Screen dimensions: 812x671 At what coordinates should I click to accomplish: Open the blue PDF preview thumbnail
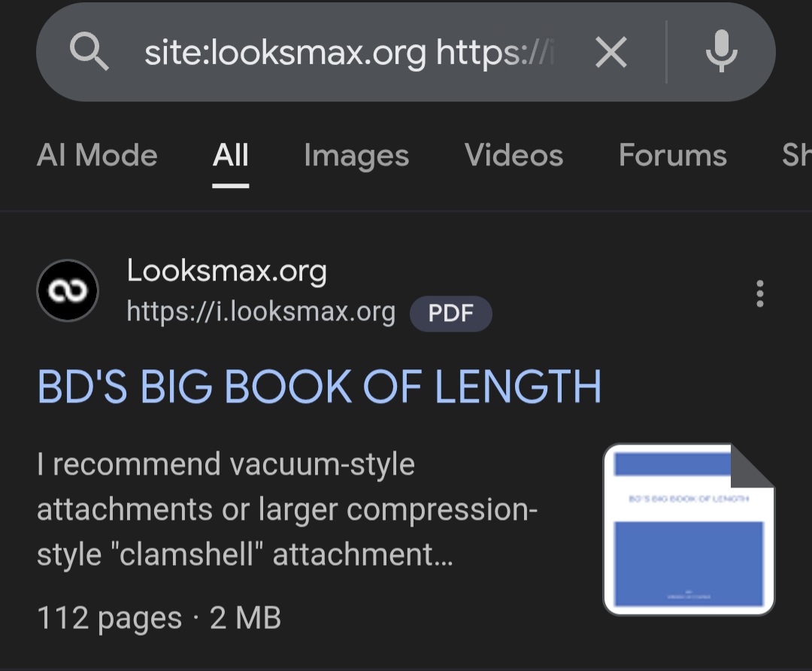(688, 530)
